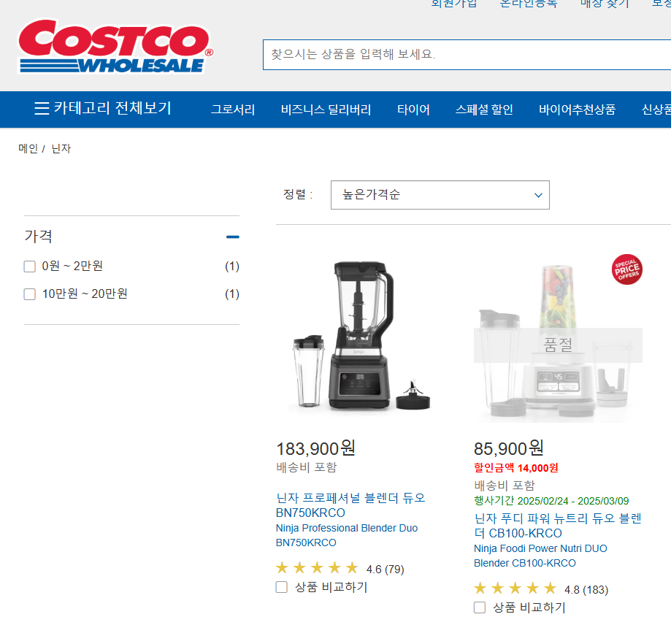Tick 상품 비교하기 for Ninja Professional Blender
The width and height of the screenshot is (671, 644).
pos(282,587)
